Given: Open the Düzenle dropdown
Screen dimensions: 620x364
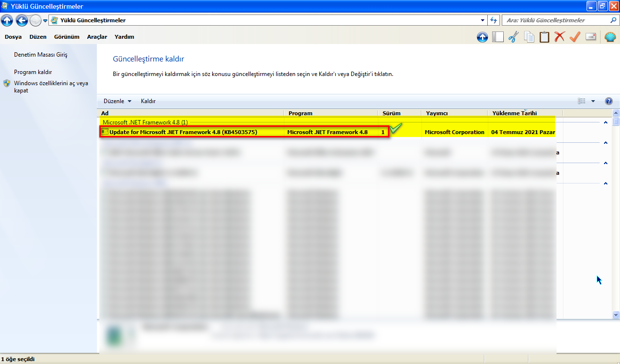Looking at the screenshot, I should coord(118,101).
